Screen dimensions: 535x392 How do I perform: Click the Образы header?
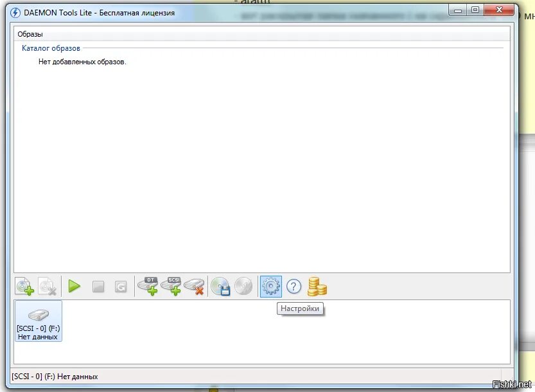(30, 34)
